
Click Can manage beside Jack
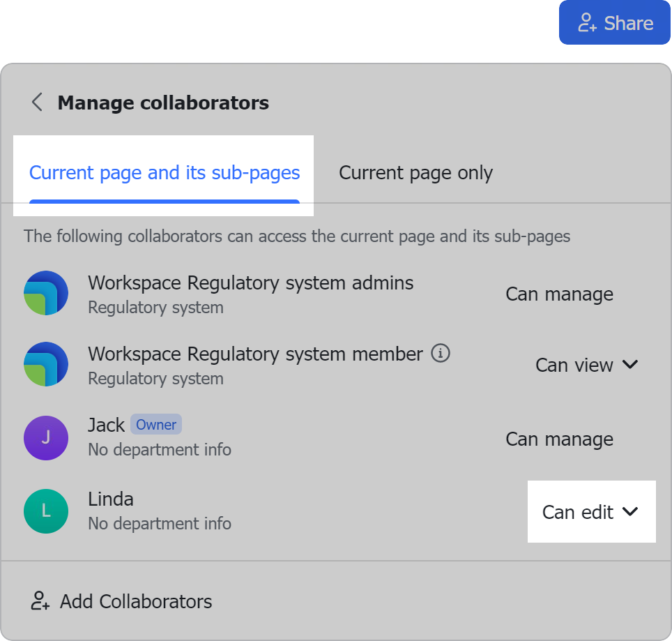tap(558, 439)
